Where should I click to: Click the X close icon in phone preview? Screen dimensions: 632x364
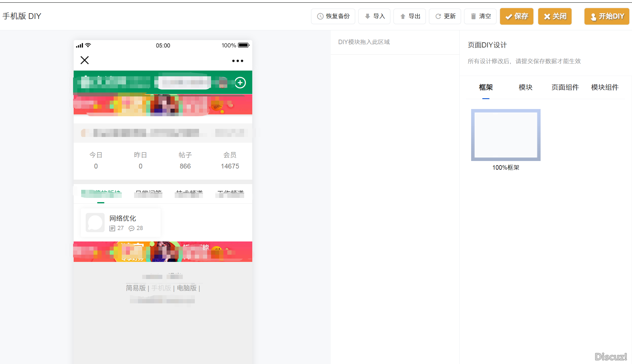click(x=84, y=60)
